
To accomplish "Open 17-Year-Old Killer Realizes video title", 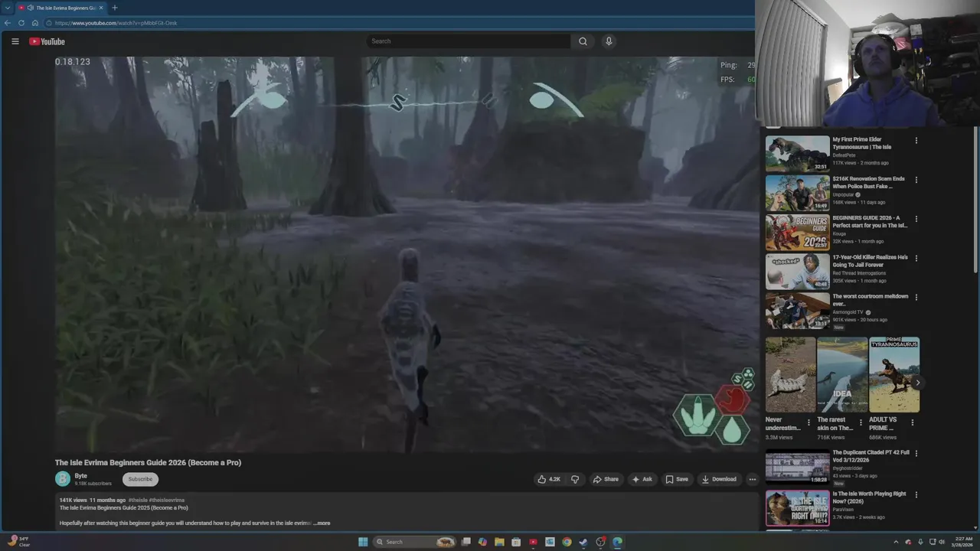I will pos(870,261).
